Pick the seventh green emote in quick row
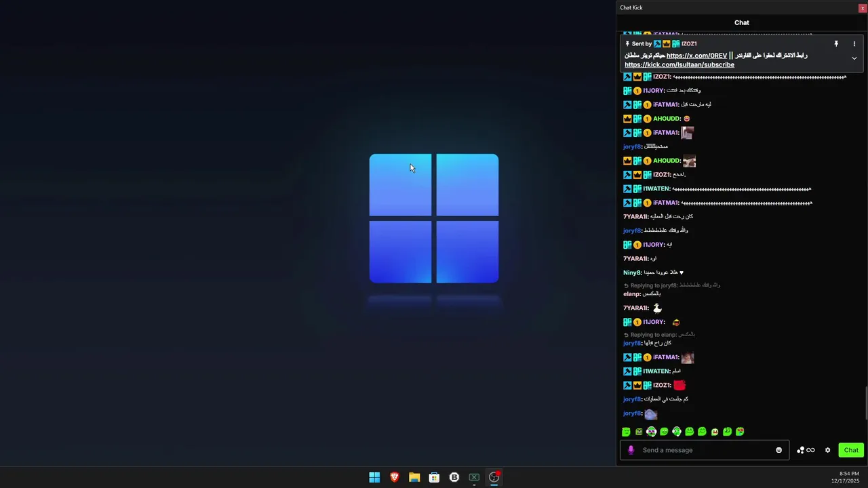Image resolution: width=868 pixels, height=488 pixels. pos(702,432)
